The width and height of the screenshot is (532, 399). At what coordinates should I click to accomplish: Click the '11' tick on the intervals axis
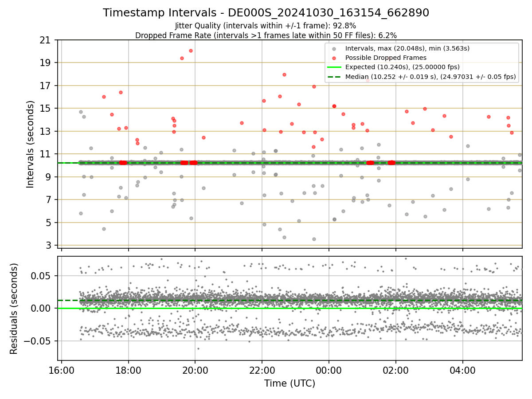(x=45, y=154)
